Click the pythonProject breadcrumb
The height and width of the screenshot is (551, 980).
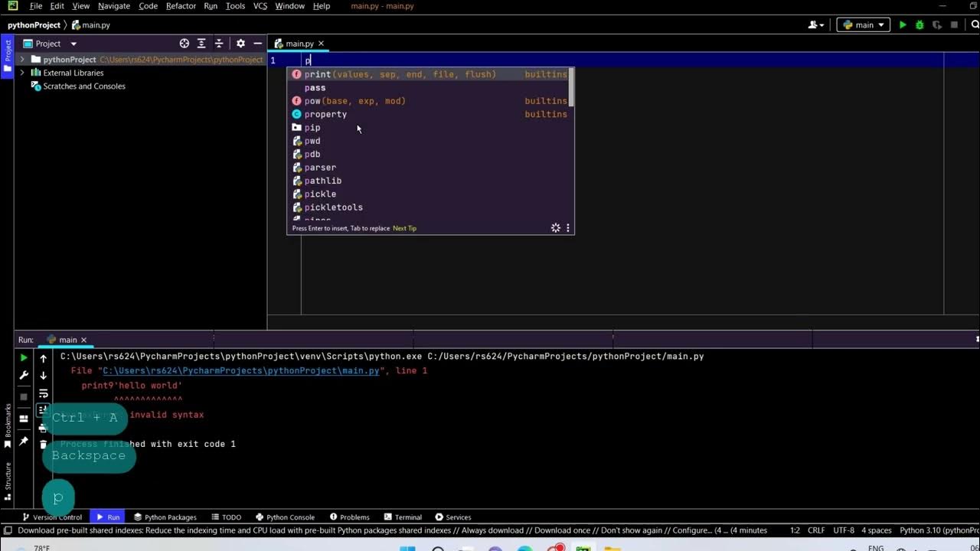(x=34, y=25)
